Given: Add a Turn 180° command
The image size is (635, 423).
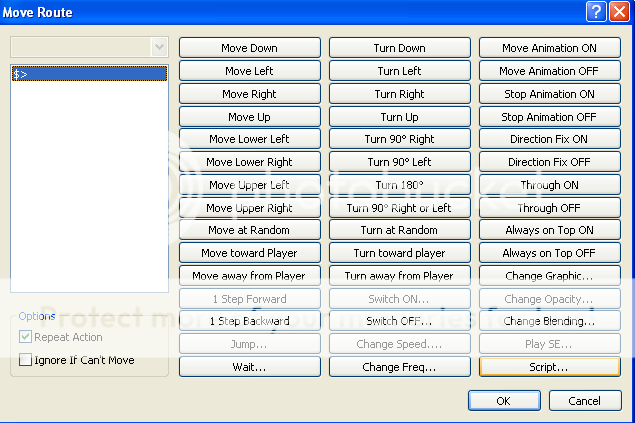Looking at the screenshot, I should click(399, 185).
